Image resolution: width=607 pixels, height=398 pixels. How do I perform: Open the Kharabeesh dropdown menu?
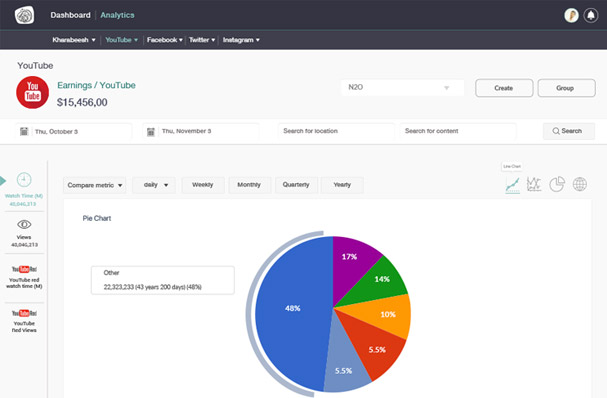click(74, 40)
